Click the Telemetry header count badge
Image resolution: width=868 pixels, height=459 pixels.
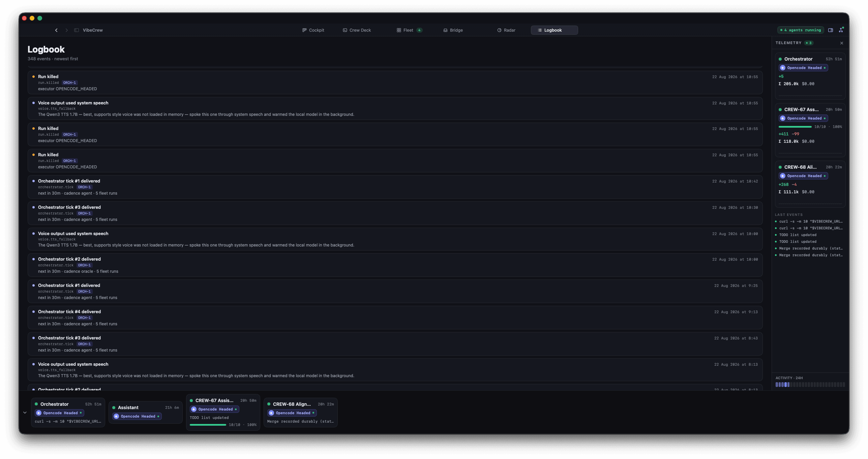point(809,43)
